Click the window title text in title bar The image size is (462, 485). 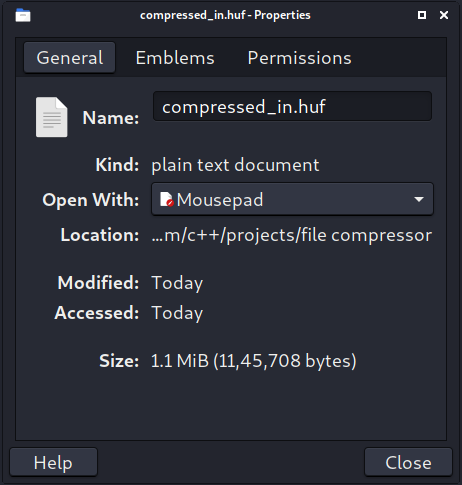[225, 15]
